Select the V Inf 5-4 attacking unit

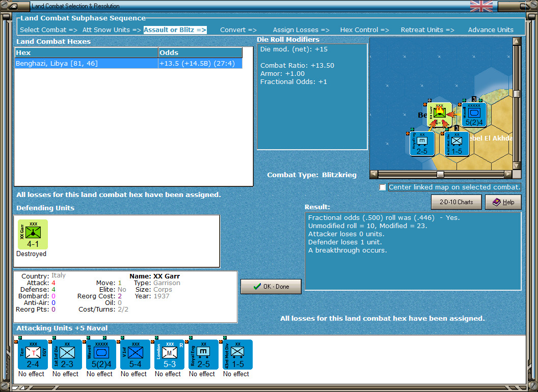135,355
